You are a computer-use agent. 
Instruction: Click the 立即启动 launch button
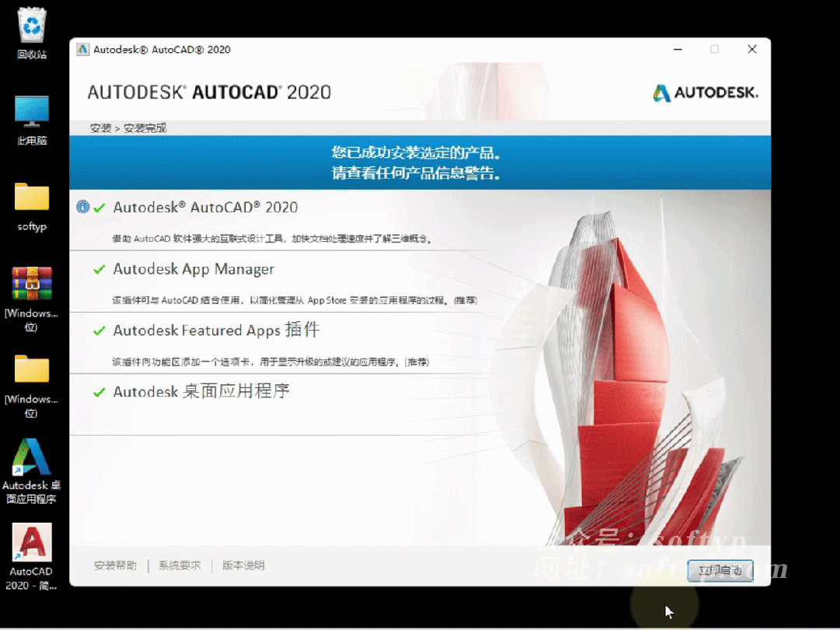tap(720, 571)
